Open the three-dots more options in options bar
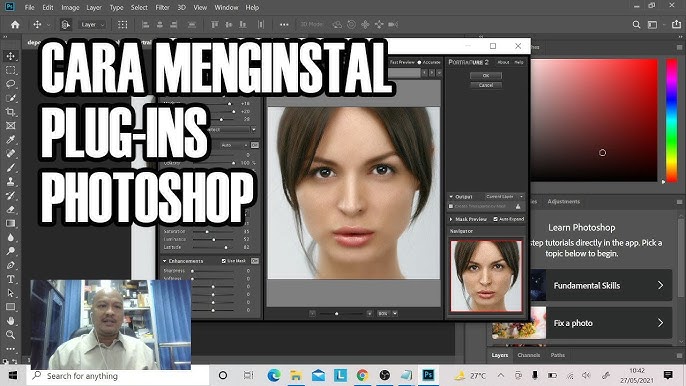 [x=284, y=25]
